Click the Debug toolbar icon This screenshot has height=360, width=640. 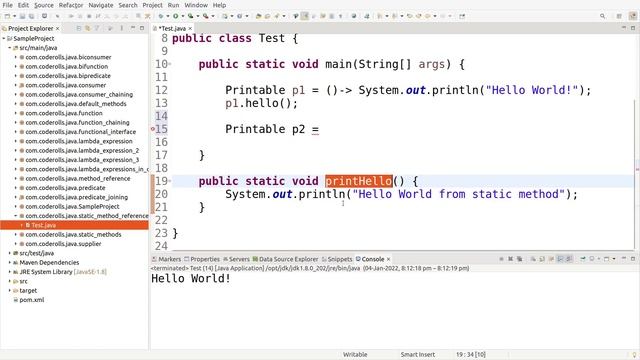pos(161,16)
